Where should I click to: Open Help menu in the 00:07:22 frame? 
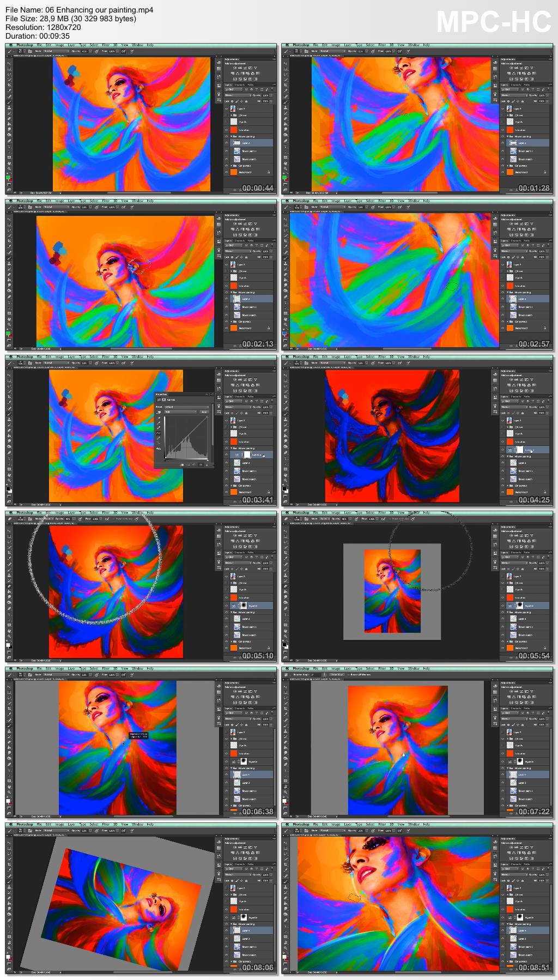pyautogui.click(x=426, y=668)
